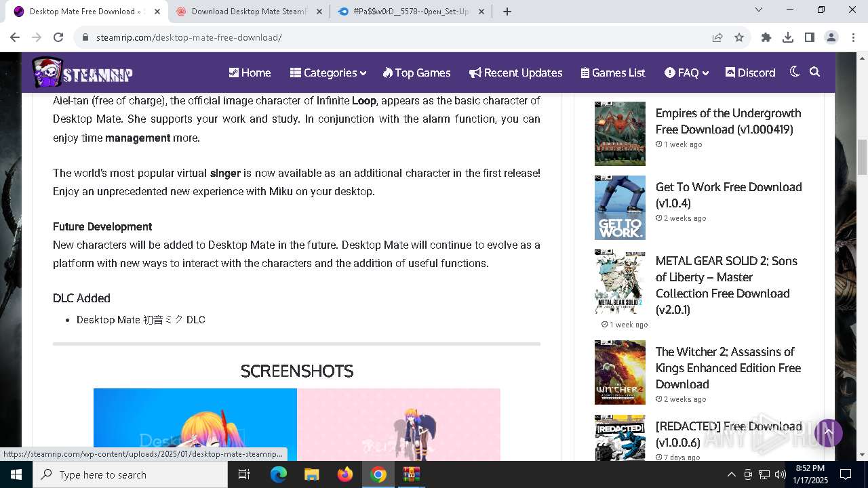
Task: Open the pink Desktop Mate screenshot
Action: tap(399, 424)
